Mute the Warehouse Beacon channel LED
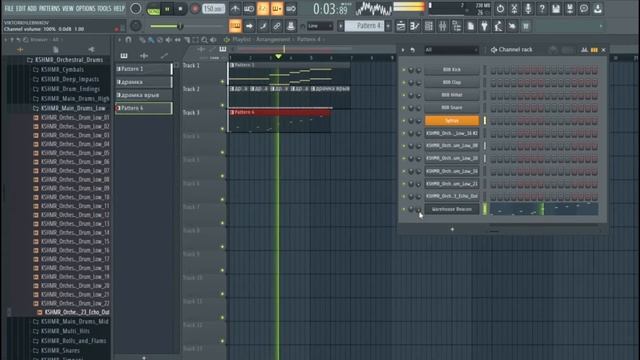This screenshot has height=360, width=640. (x=404, y=209)
